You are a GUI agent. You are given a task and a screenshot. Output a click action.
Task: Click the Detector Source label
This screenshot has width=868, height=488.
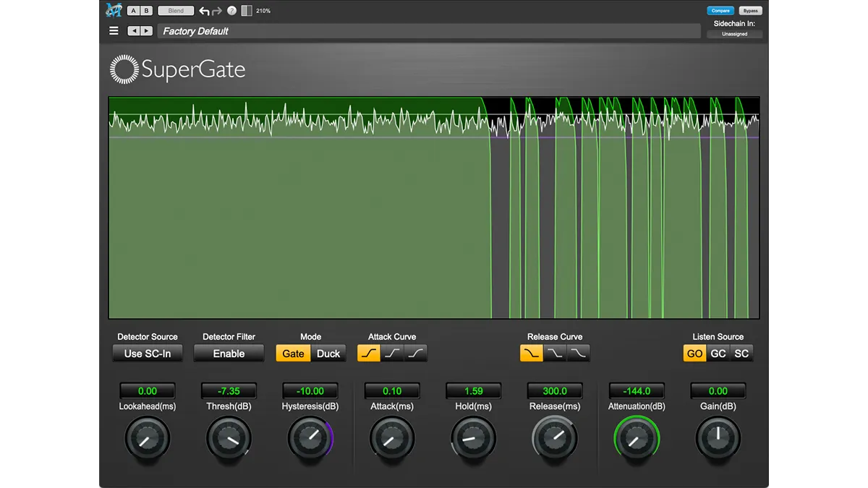tap(148, 337)
